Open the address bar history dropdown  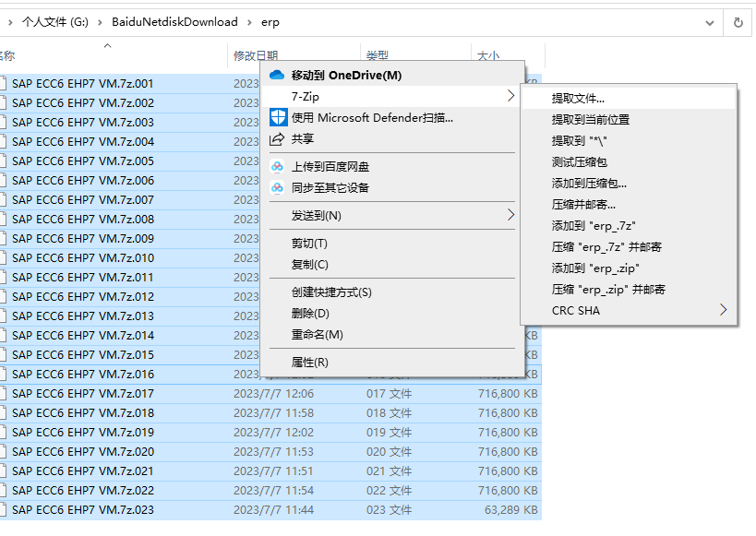(709, 22)
